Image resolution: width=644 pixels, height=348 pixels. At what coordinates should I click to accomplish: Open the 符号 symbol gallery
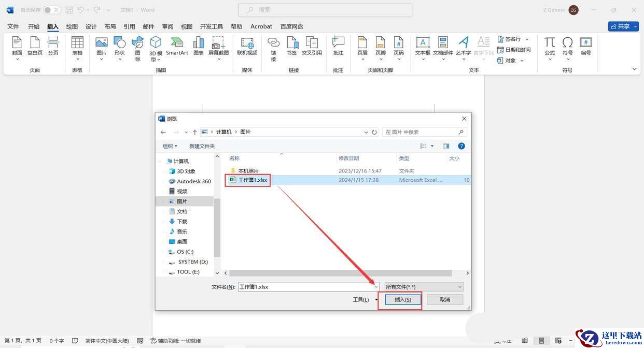[x=568, y=48]
